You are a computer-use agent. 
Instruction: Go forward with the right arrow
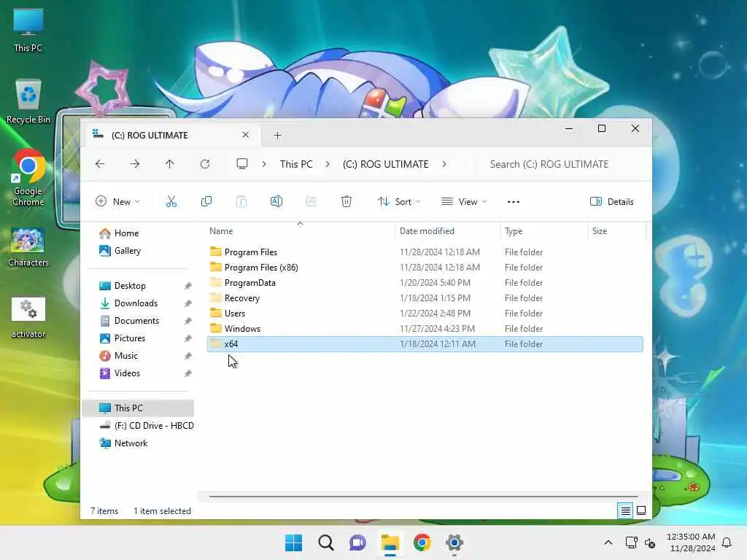tap(135, 164)
